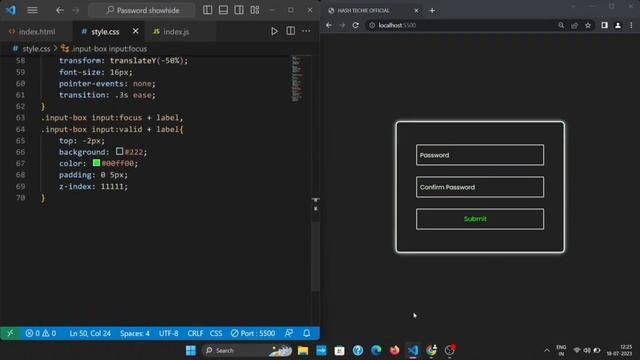
Task: Change the CSS language mode
Action: pos(216,333)
